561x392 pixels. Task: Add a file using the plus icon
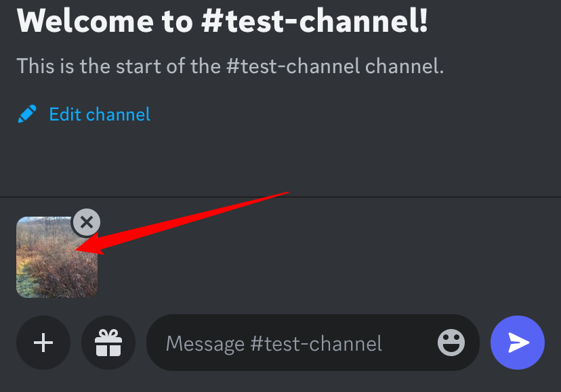(x=43, y=343)
